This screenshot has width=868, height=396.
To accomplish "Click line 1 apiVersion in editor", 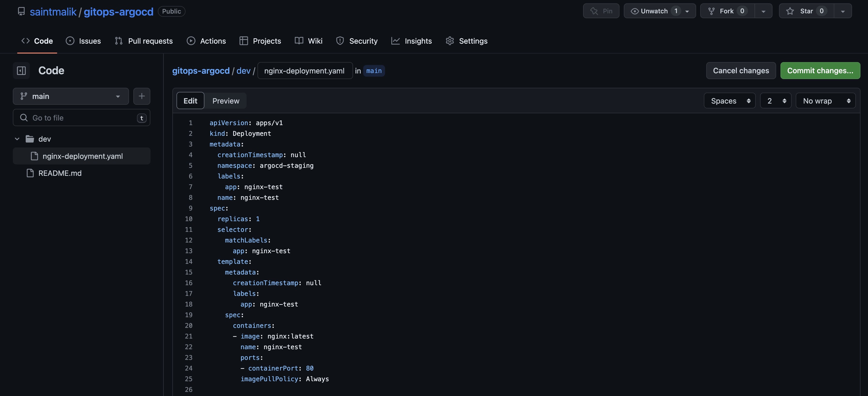I will [x=246, y=123].
